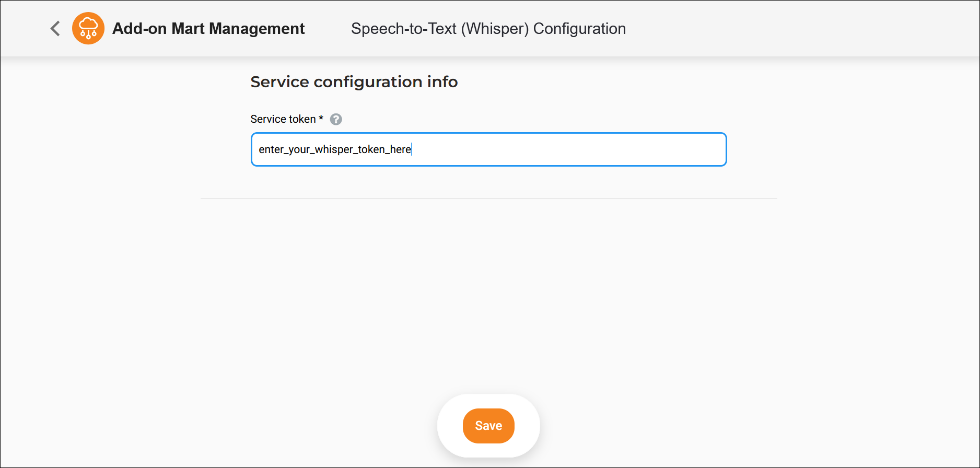Click the Speech-to-Text (Whisper) Configuration heading
Image resolution: width=980 pixels, height=468 pixels.
(488, 28)
